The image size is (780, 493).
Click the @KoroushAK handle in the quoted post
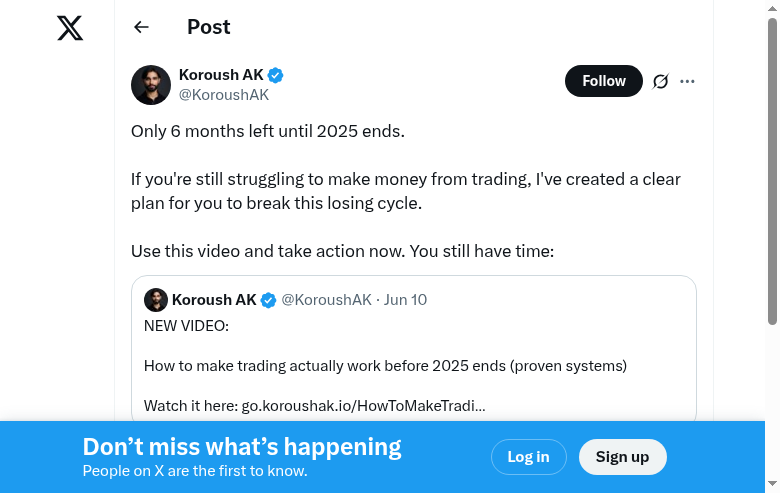[326, 300]
